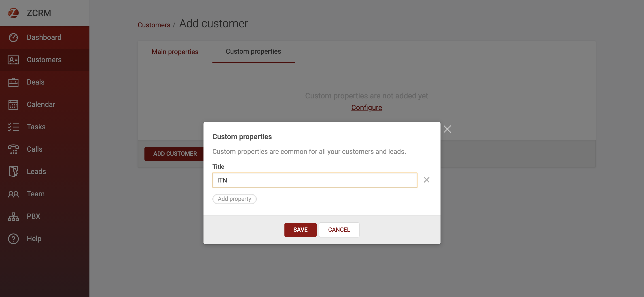Image resolution: width=644 pixels, height=297 pixels.
Task: Click the Add property button
Action: tap(234, 199)
